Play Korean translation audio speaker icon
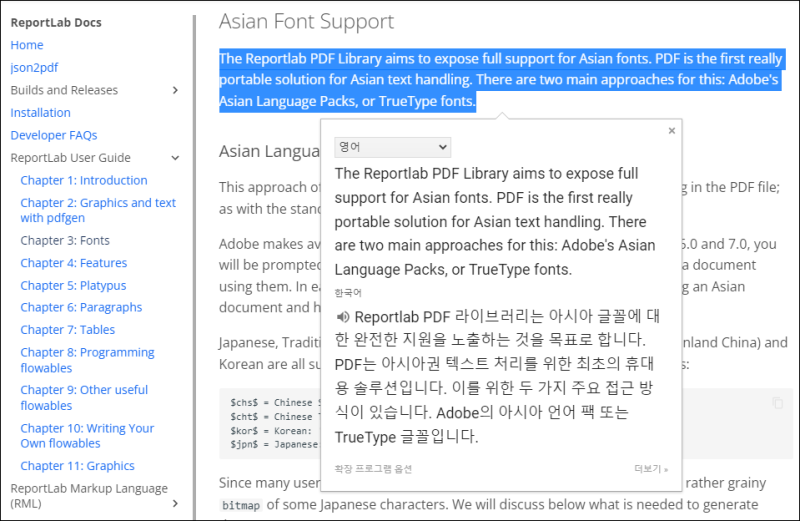Screen dimensions: 800x521 (342, 317)
